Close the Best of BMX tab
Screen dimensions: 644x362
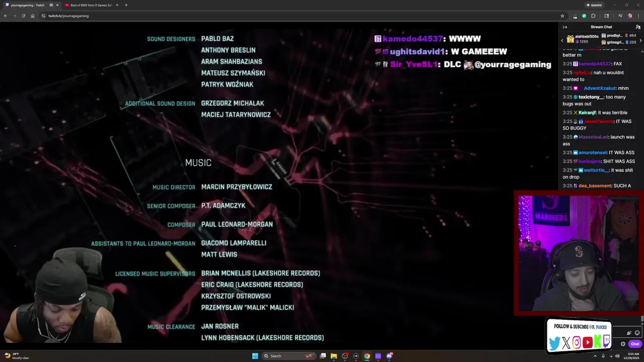(117, 5)
